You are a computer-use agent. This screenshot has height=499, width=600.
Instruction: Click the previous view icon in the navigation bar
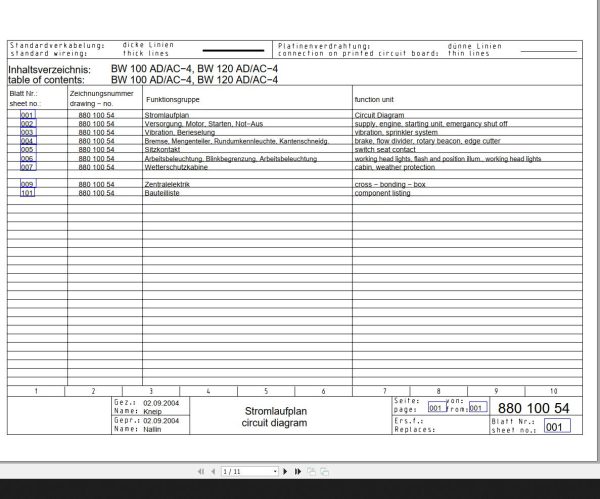click(311, 471)
